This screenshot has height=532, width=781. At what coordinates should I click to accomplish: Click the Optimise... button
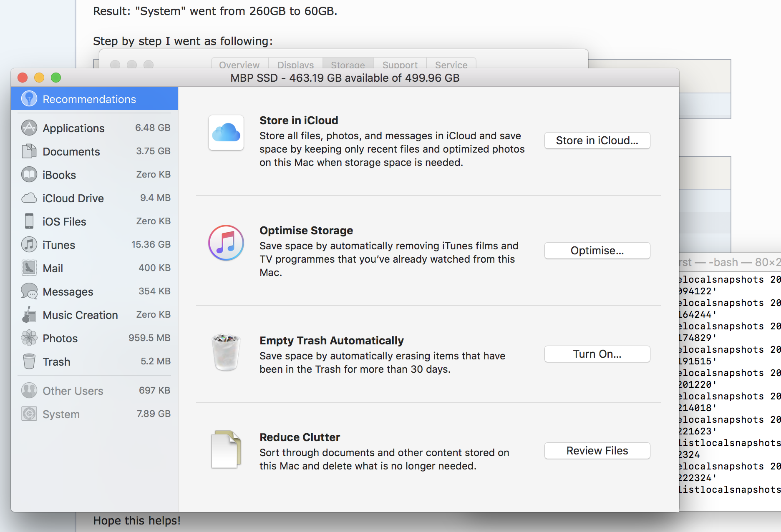597,251
